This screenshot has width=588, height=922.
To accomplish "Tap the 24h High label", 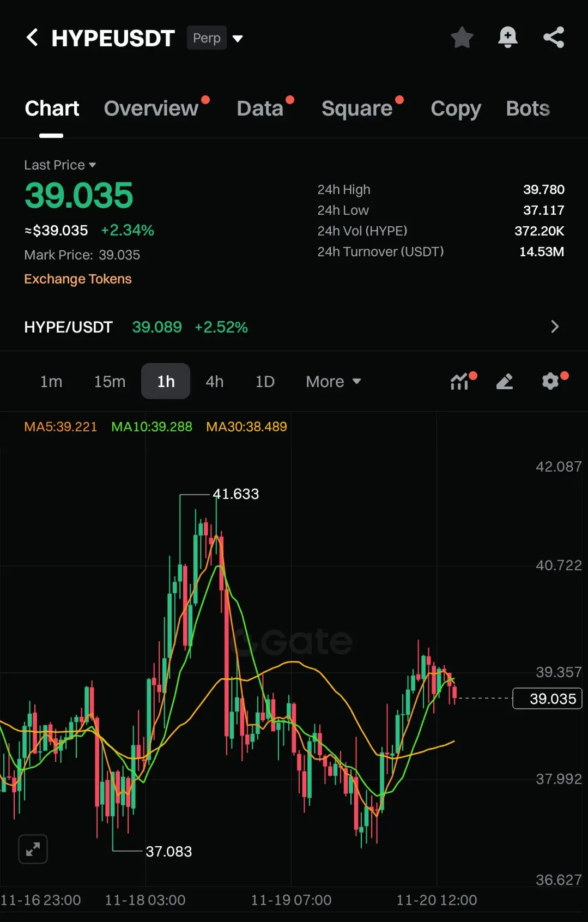I will click(344, 189).
